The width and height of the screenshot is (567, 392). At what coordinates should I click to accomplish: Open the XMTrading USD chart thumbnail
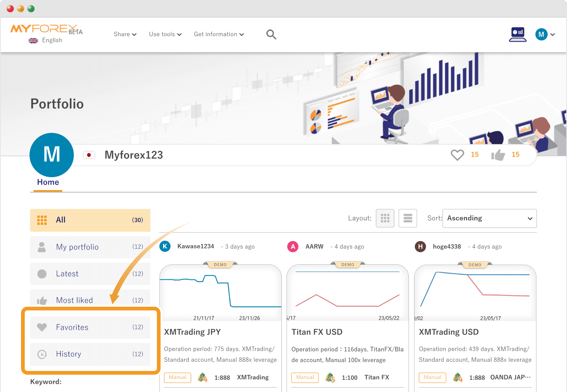pyautogui.click(x=475, y=293)
